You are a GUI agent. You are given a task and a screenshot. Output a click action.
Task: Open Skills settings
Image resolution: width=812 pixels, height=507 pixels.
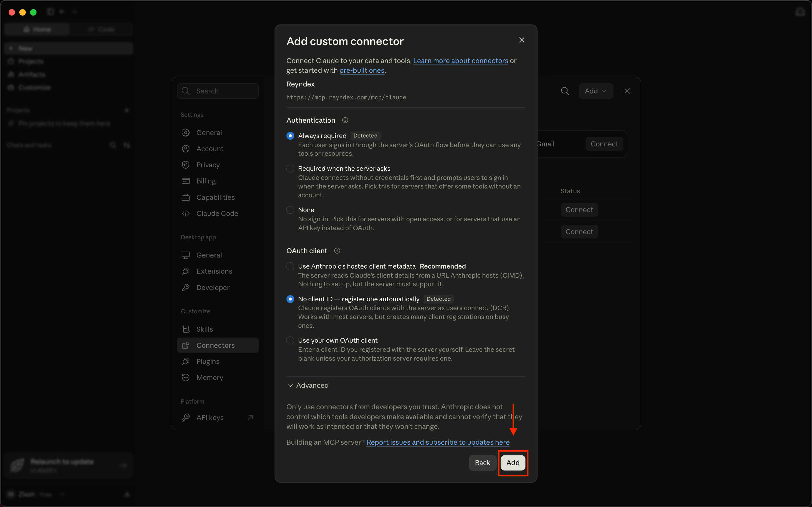[218, 329]
